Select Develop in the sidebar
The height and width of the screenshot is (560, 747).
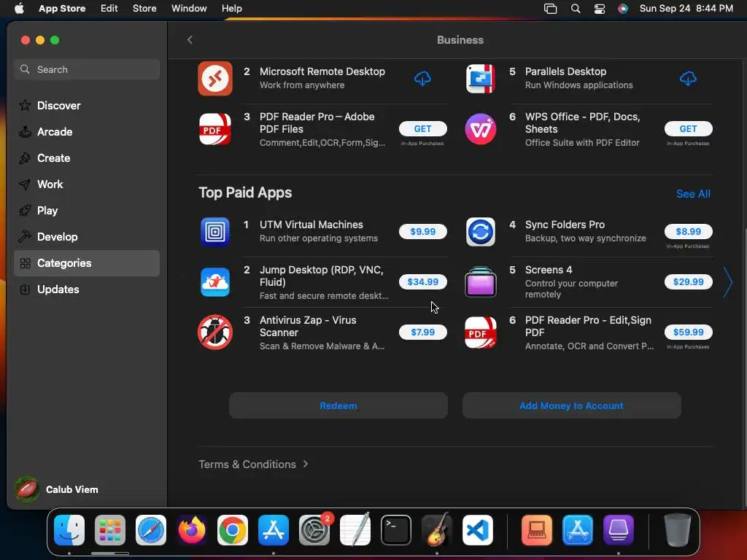click(87, 237)
